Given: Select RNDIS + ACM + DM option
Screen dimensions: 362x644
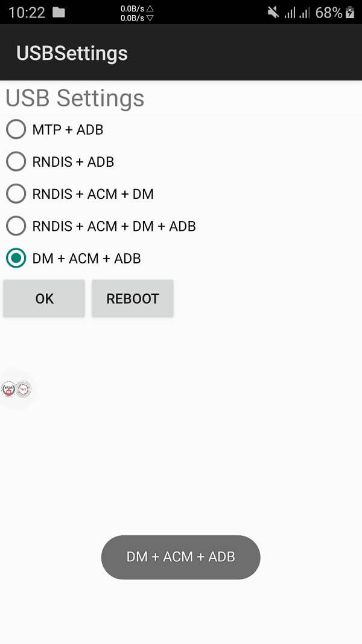Looking at the screenshot, I should point(16,194).
